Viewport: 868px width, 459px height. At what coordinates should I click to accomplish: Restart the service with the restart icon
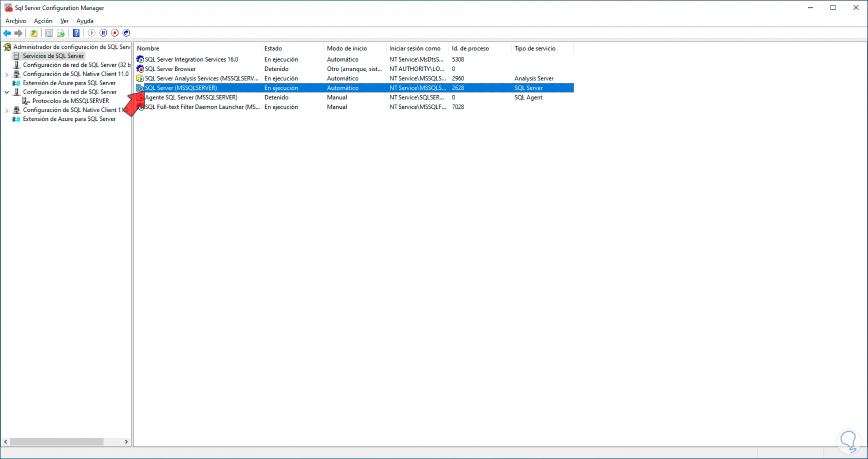point(126,33)
